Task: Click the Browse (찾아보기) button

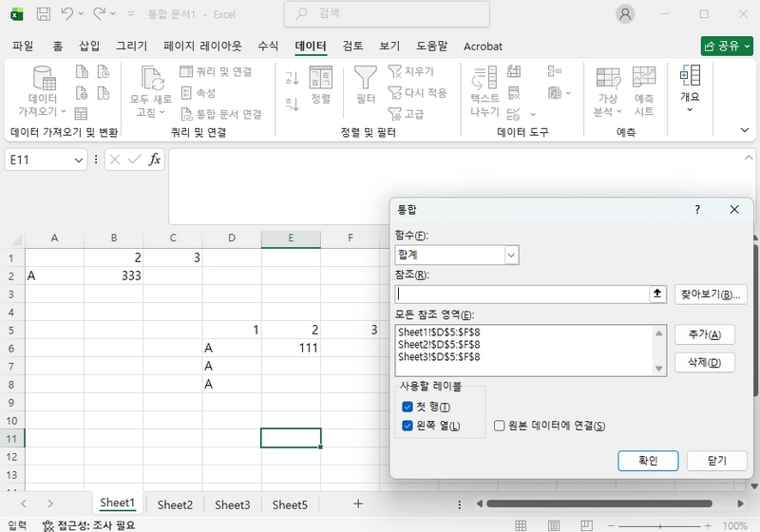Action: point(711,294)
